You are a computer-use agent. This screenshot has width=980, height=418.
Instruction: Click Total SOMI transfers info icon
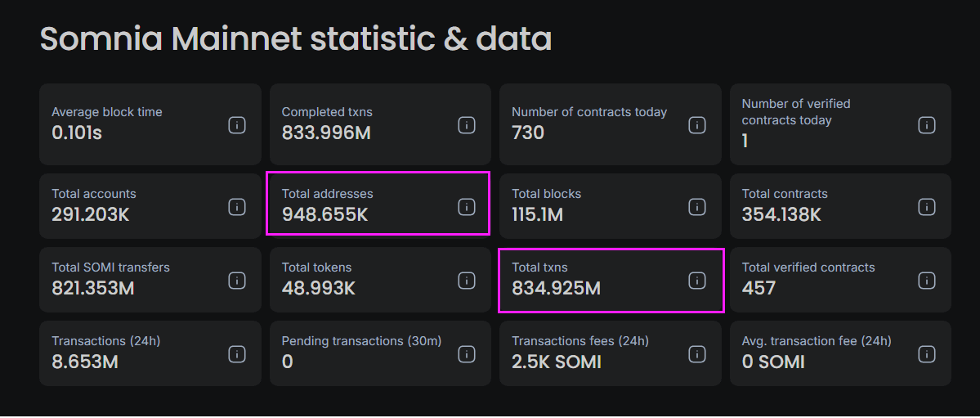click(236, 281)
